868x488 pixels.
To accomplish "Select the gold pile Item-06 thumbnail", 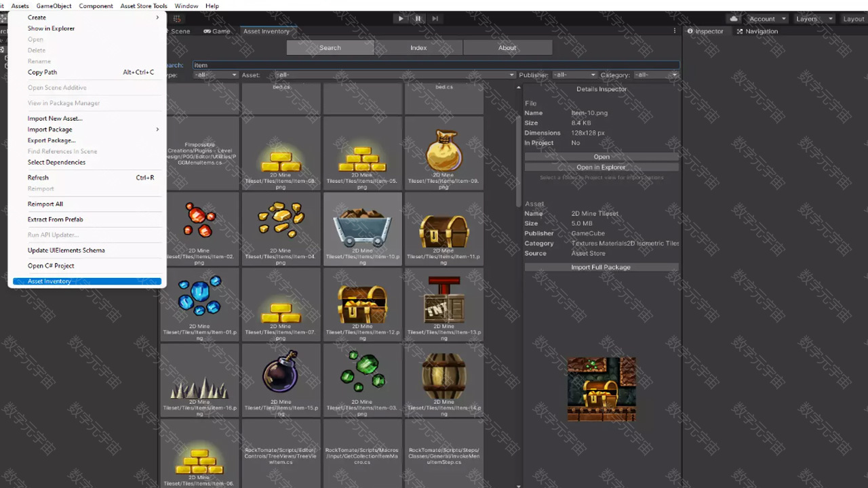I will 199,453.
